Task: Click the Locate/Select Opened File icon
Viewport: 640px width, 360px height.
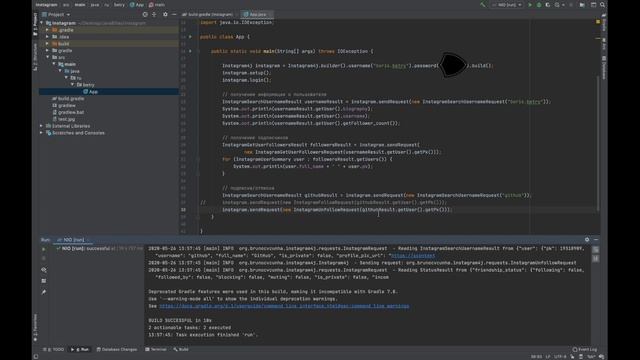Action: (145, 14)
